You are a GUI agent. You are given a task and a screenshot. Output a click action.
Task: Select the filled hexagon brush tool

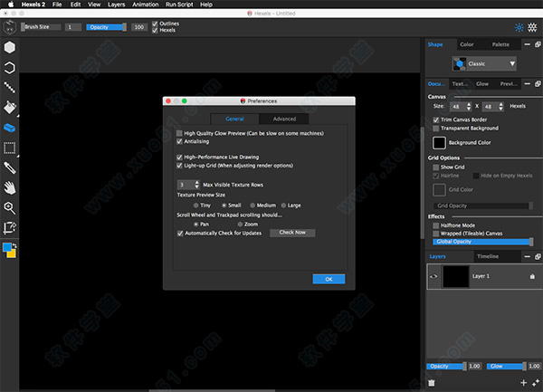(10, 47)
